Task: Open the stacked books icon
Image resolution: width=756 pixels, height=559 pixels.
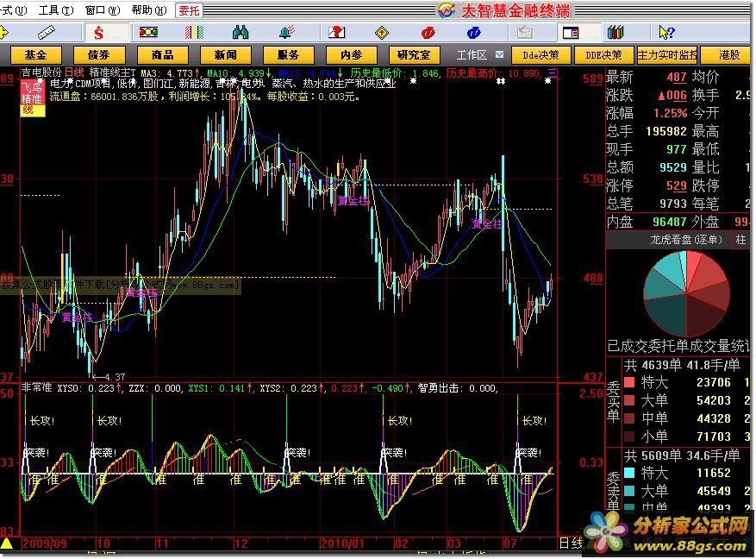Action: pyautogui.click(x=615, y=32)
